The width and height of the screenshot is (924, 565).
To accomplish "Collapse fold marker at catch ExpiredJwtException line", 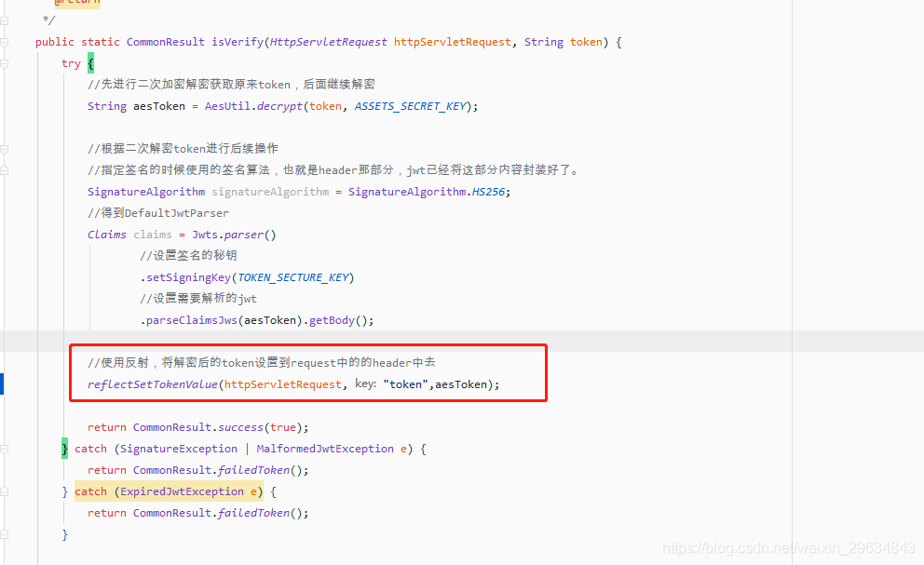I will pos(4,492).
